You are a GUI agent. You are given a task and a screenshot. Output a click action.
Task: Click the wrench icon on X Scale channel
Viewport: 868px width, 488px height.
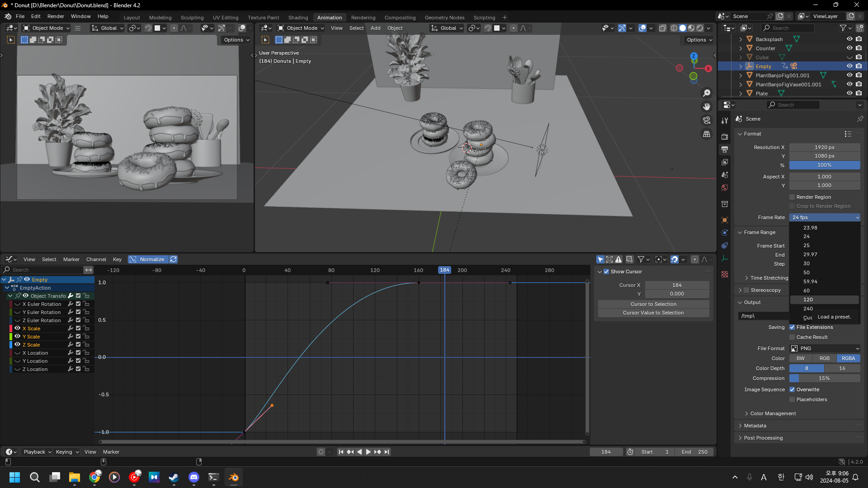[71, 328]
